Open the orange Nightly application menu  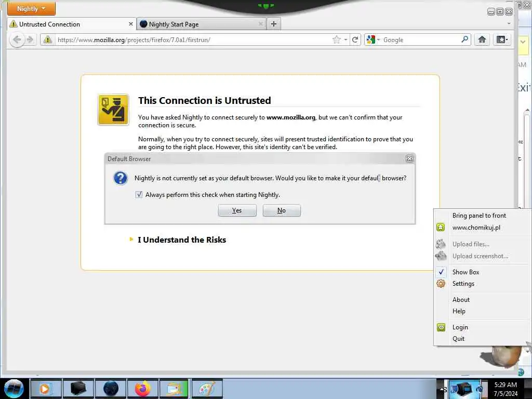(31, 8)
